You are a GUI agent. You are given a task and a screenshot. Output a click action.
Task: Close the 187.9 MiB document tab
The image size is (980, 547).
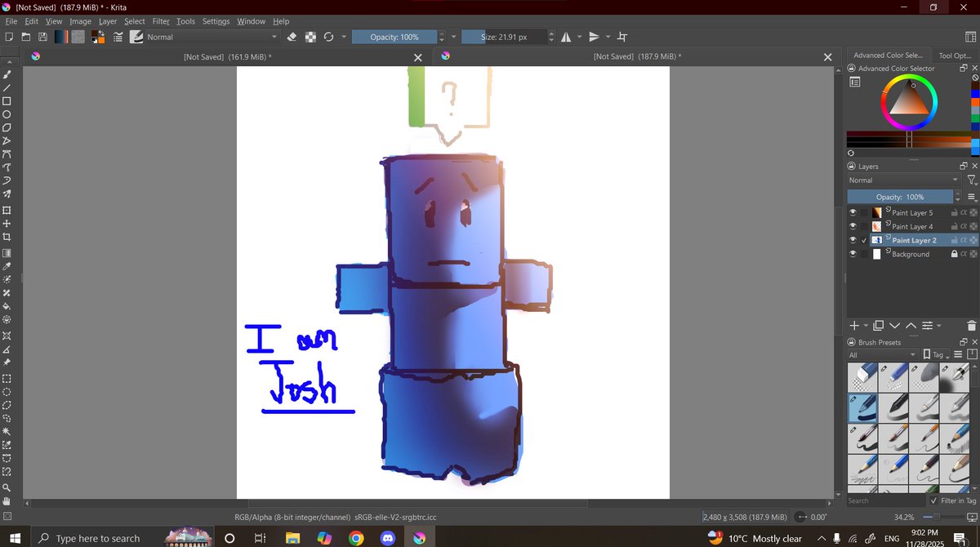827,57
